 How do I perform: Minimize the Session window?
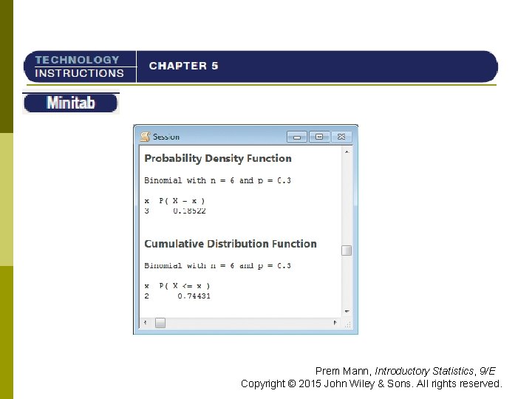click(297, 137)
